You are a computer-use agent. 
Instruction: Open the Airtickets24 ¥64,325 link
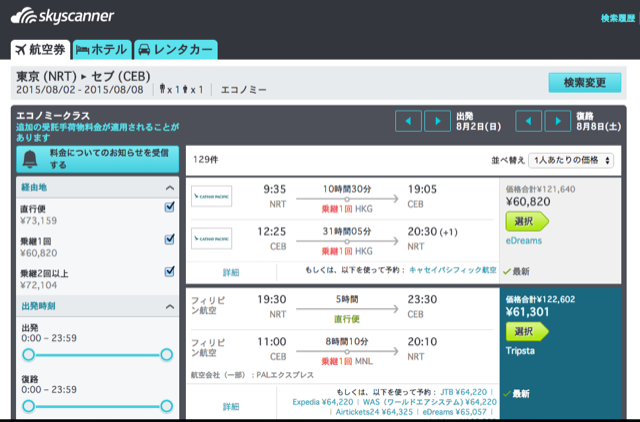pos(374,412)
